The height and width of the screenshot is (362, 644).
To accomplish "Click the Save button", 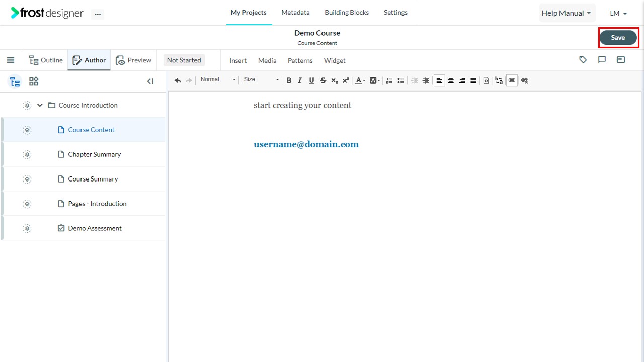I will 618,38.
